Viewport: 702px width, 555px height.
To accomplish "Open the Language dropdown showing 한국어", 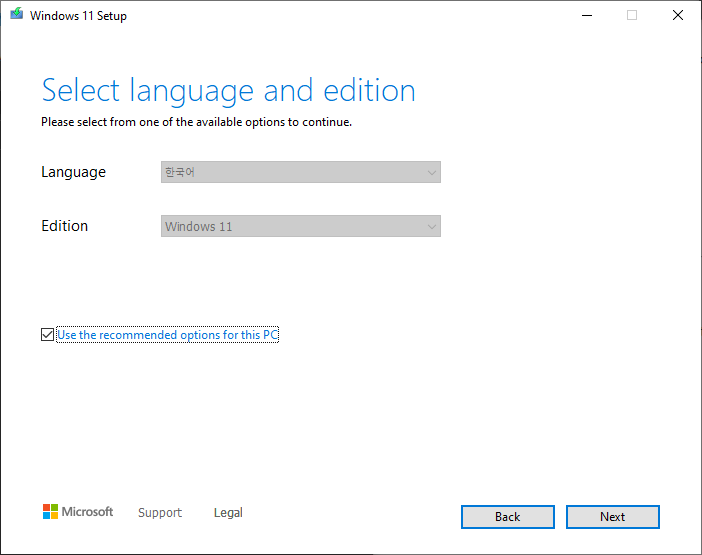I will point(300,172).
